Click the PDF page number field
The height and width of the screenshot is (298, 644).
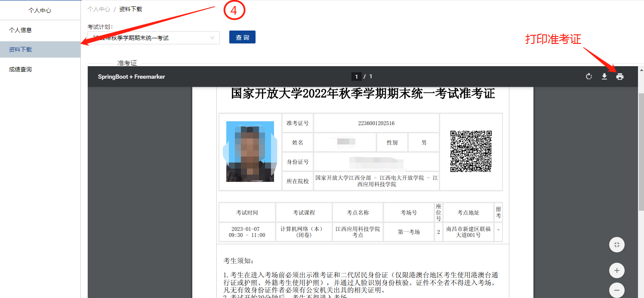tap(356, 77)
